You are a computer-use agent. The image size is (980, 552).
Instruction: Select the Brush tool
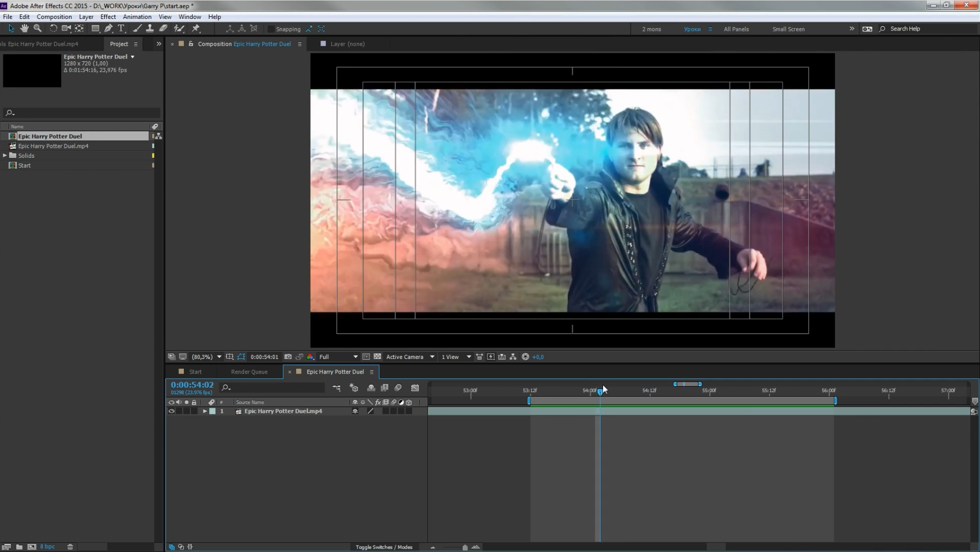(137, 29)
